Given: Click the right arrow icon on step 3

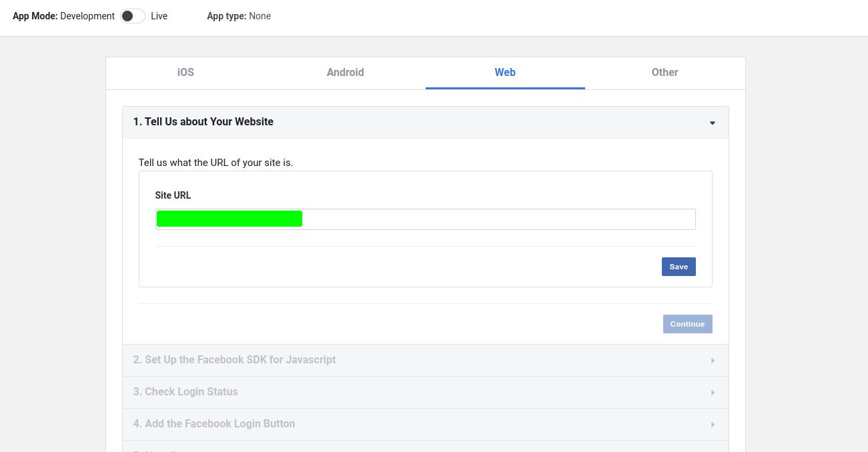Looking at the screenshot, I should (x=712, y=393).
